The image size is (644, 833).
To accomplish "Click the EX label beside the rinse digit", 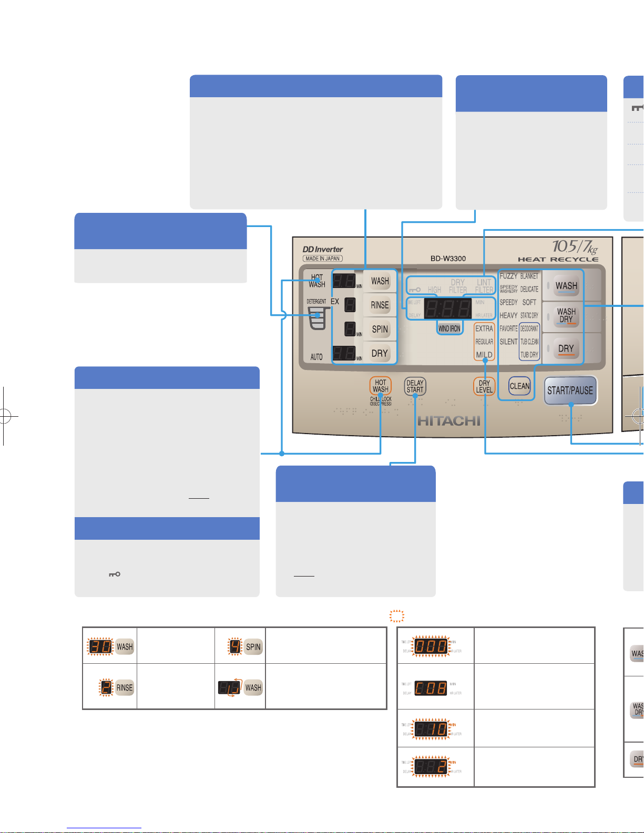I will point(335,302).
